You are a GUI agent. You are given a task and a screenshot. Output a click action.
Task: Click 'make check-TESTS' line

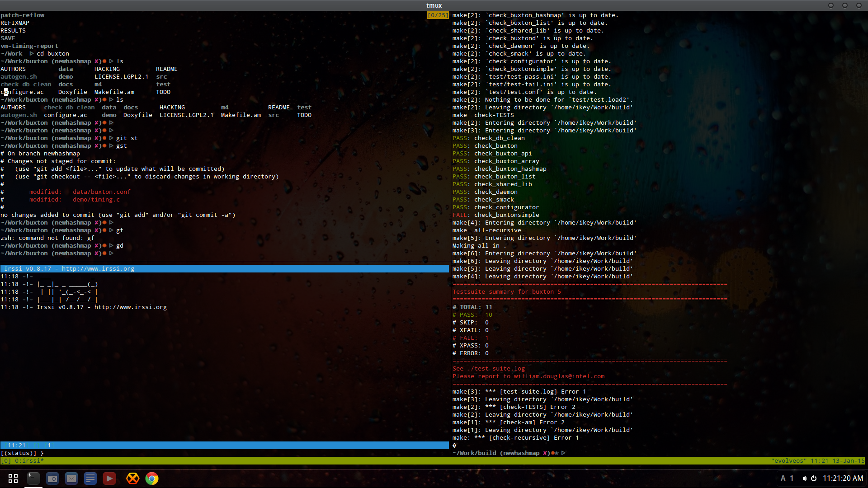click(x=483, y=115)
